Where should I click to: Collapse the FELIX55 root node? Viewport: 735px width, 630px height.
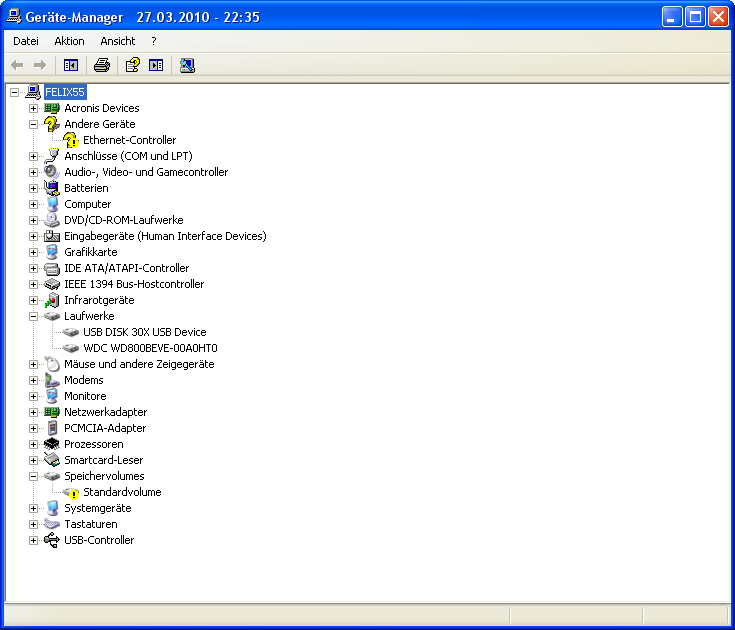click(x=15, y=92)
